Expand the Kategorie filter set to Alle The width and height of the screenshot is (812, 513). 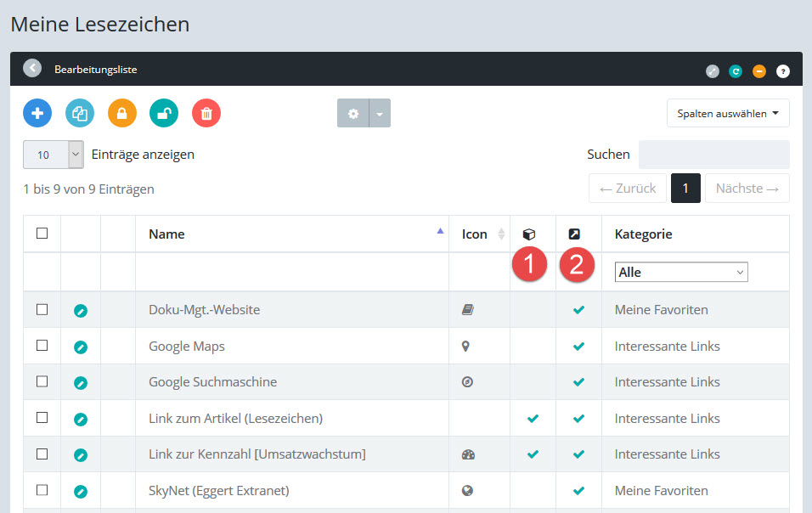681,273
